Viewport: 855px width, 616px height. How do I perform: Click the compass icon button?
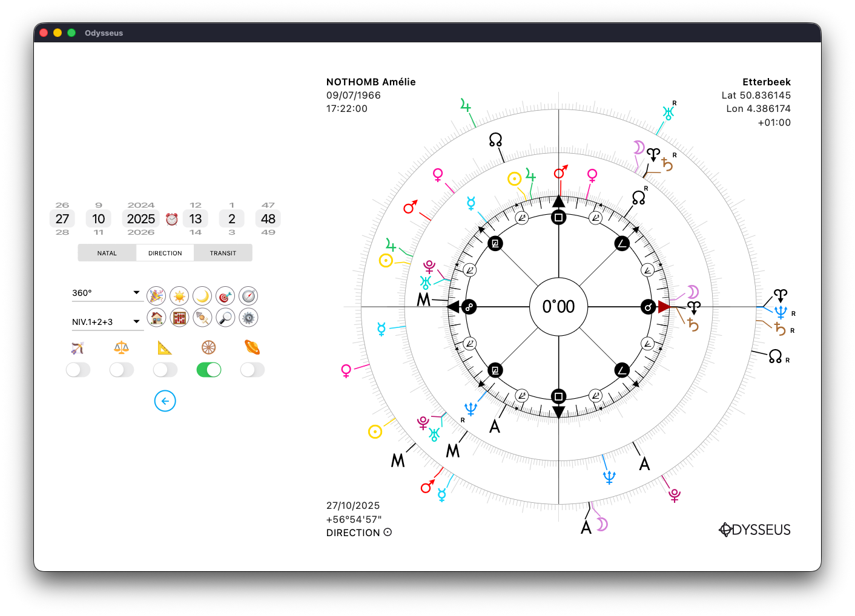click(x=248, y=296)
